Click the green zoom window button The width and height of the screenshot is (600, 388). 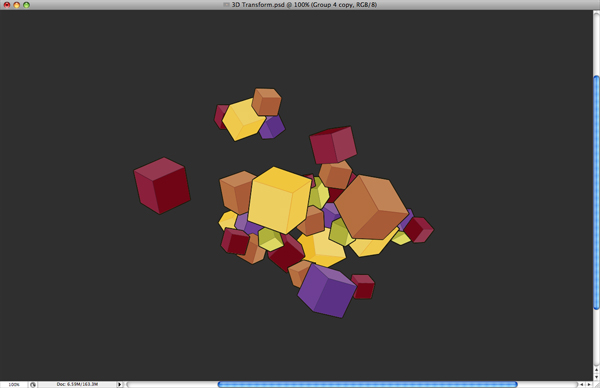tap(26, 5)
